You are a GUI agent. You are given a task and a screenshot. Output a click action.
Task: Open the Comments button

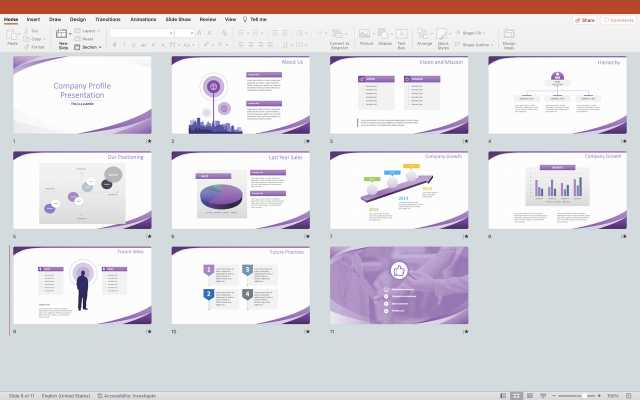620,19
